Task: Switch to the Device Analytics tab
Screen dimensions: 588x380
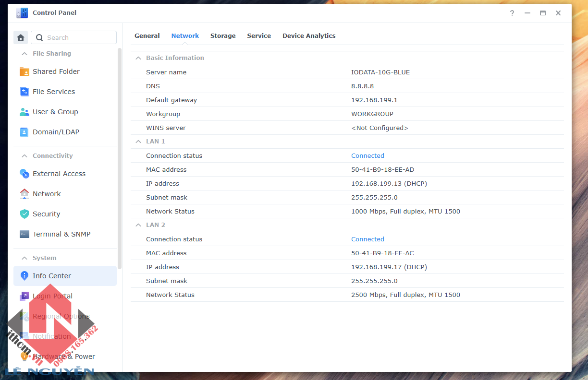Action: (x=309, y=36)
